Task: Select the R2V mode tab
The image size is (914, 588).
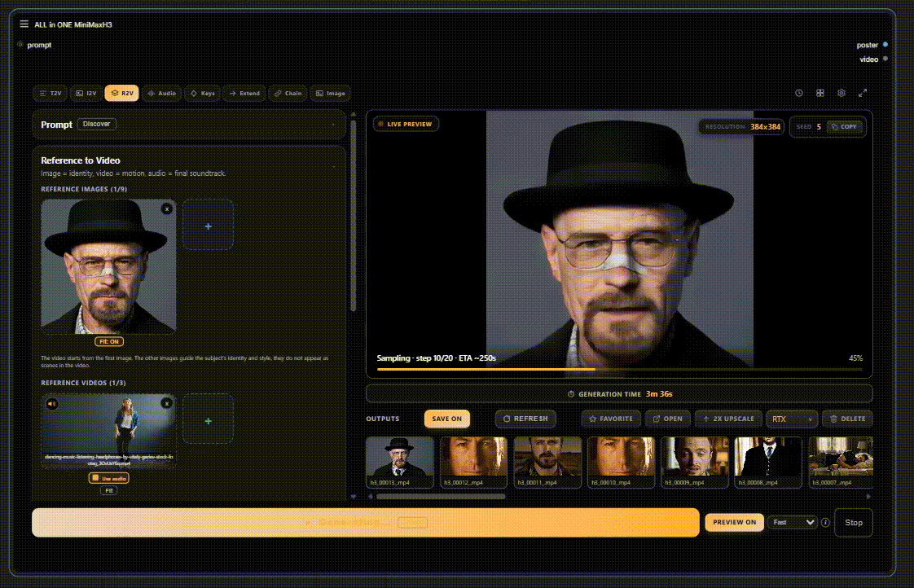Action: 122,93
